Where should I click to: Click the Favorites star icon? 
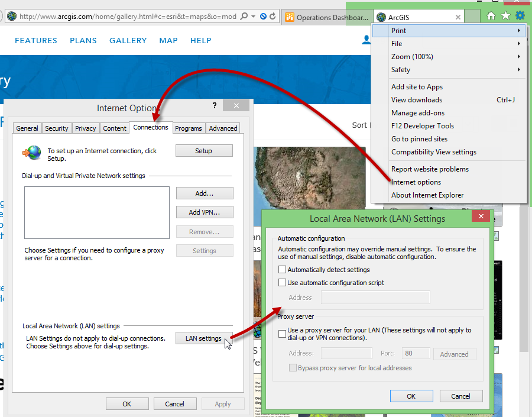tap(505, 15)
